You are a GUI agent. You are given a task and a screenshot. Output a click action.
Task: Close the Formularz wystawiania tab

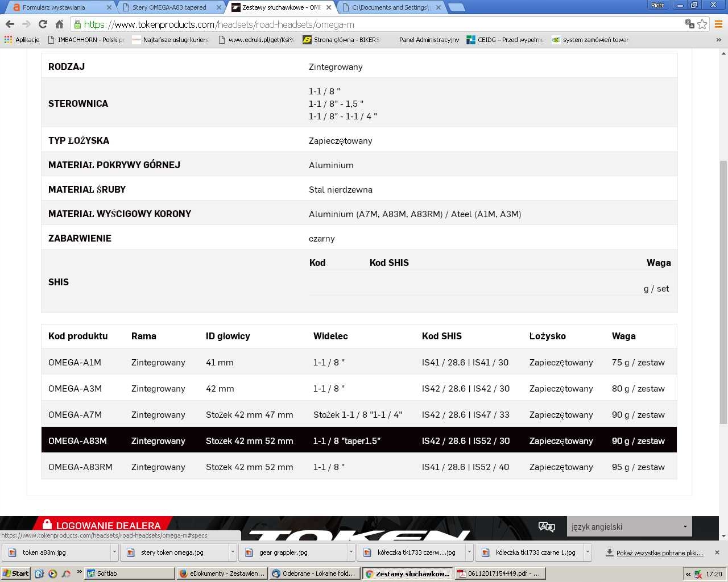point(109,7)
